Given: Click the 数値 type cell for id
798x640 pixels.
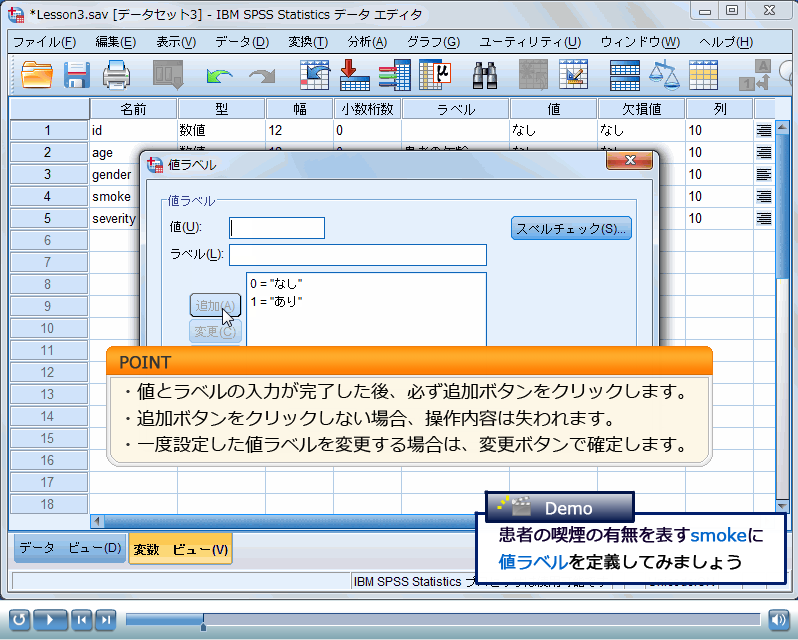Looking at the screenshot, I should 221,131.
